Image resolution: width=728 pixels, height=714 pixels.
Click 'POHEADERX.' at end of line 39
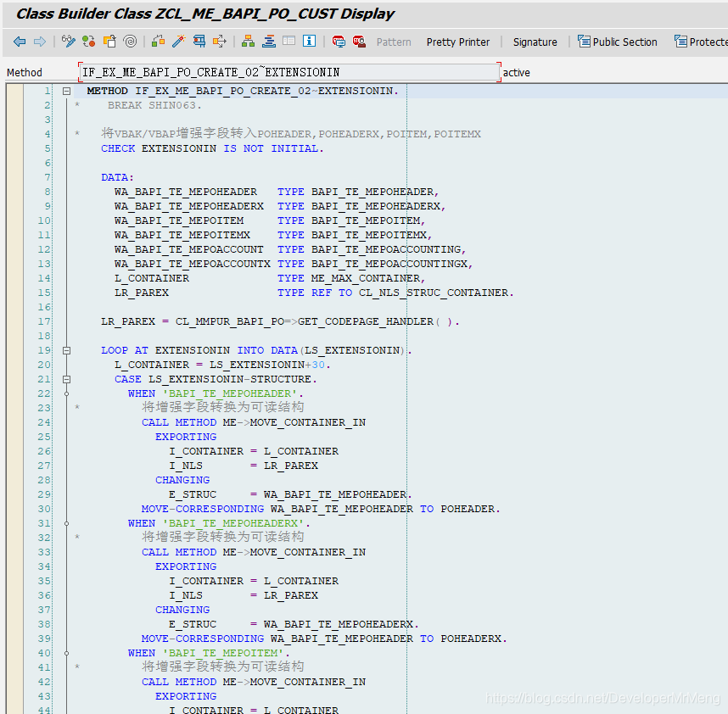(473, 639)
